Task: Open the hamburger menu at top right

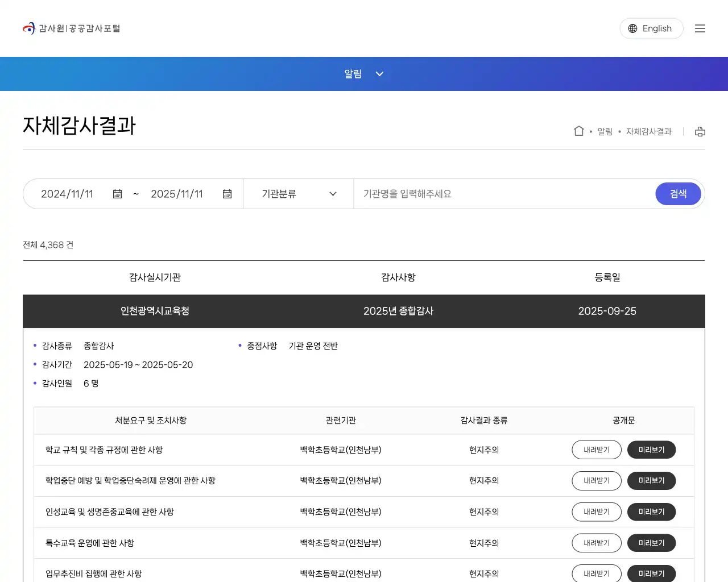Action: [700, 28]
